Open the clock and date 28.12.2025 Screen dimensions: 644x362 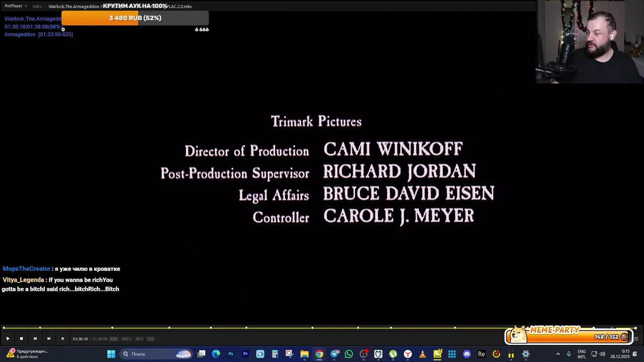pyautogui.click(x=620, y=354)
